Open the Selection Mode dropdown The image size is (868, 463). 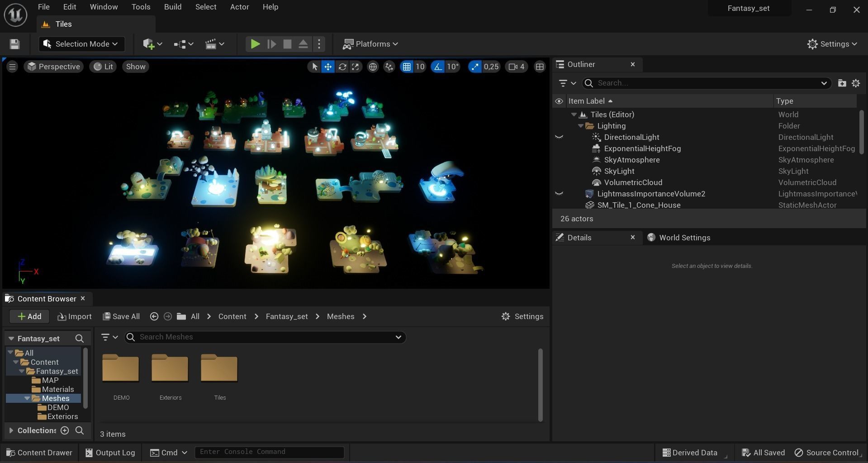coord(81,44)
